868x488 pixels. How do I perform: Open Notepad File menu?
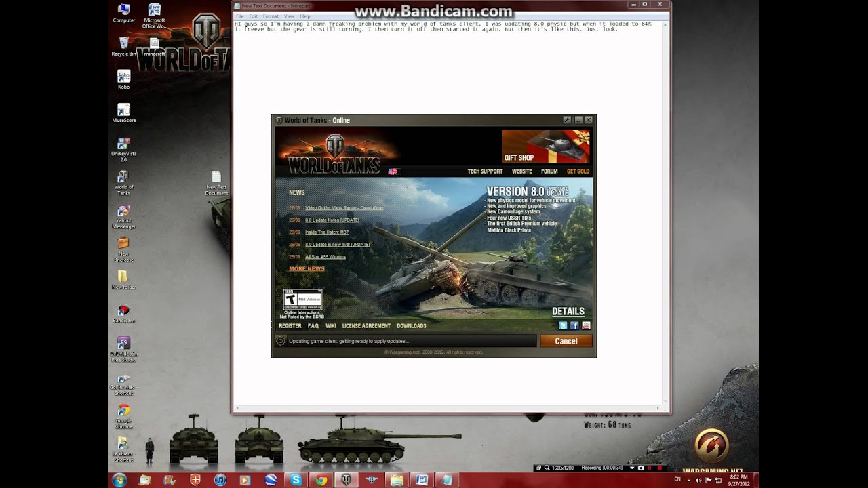click(240, 16)
